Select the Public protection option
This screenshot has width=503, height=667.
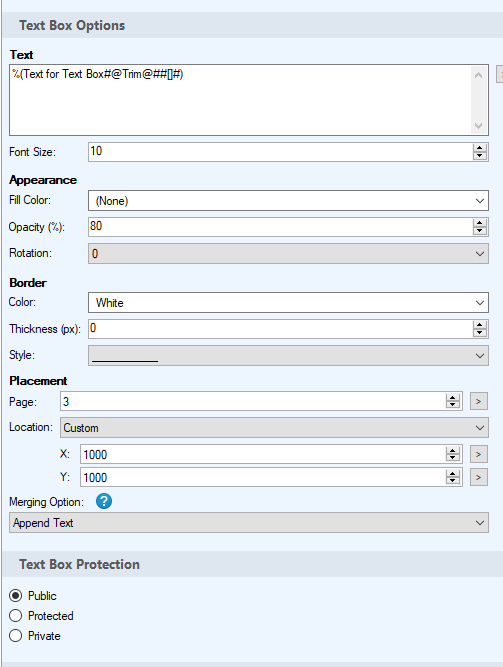pos(16,596)
